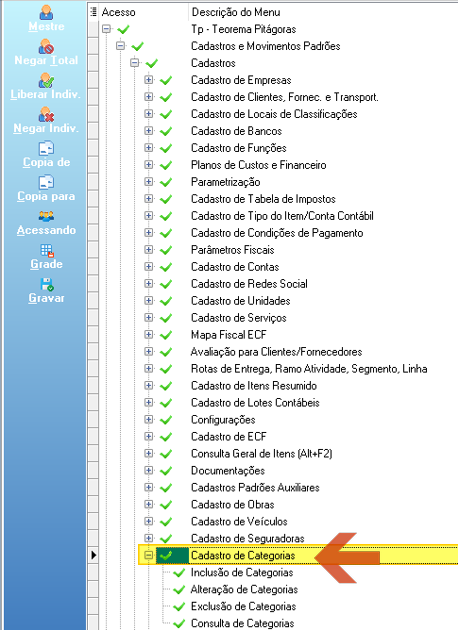
Task: Click the Gravar label
Action: (x=46, y=298)
